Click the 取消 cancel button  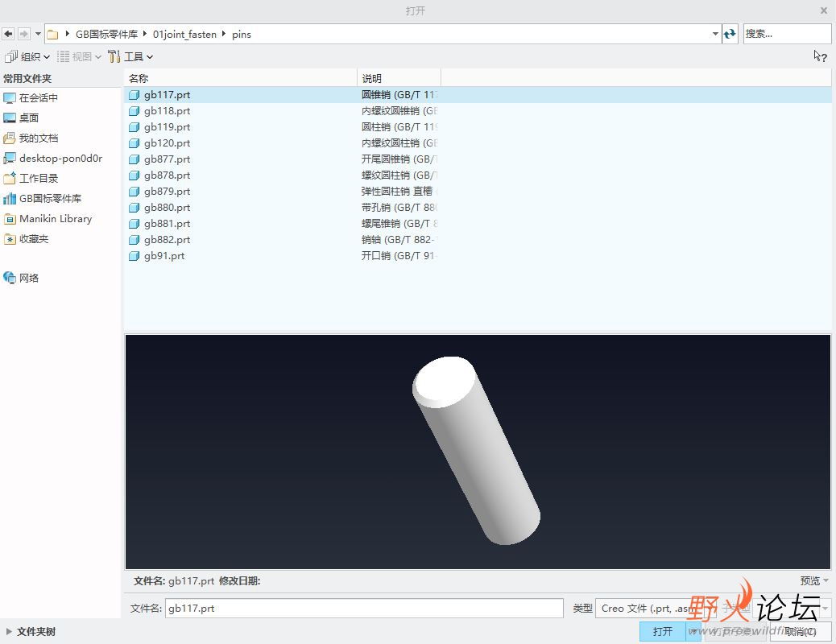(800, 631)
